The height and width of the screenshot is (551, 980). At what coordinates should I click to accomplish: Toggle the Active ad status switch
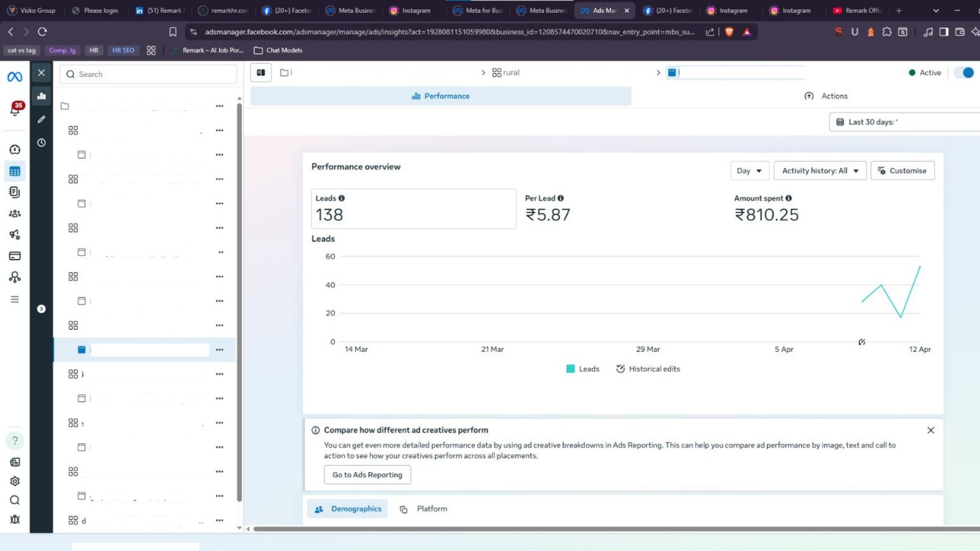(x=964, y=72)
